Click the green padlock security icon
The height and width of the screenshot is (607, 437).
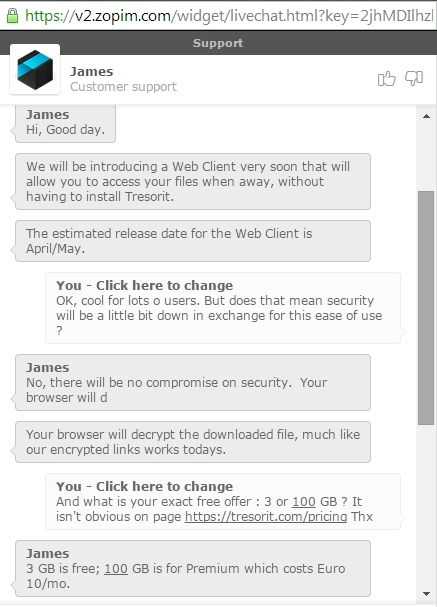(x=12, y=15)
